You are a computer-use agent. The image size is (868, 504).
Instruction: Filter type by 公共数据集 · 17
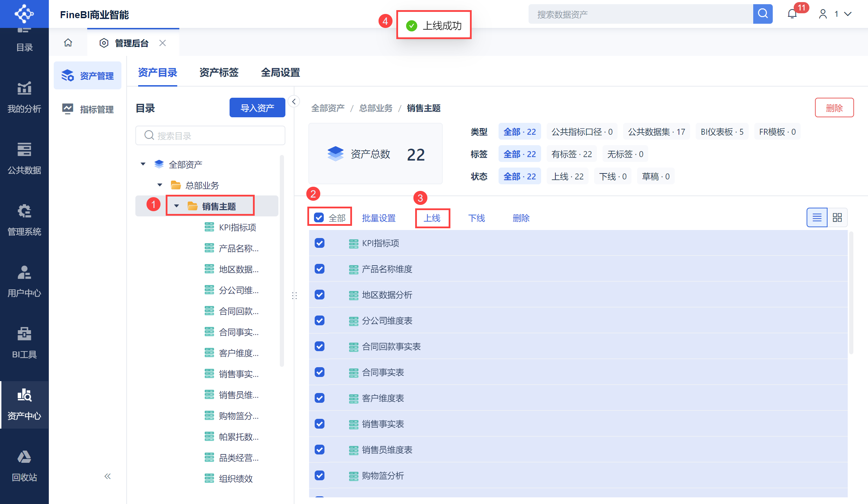click(657, 132)
